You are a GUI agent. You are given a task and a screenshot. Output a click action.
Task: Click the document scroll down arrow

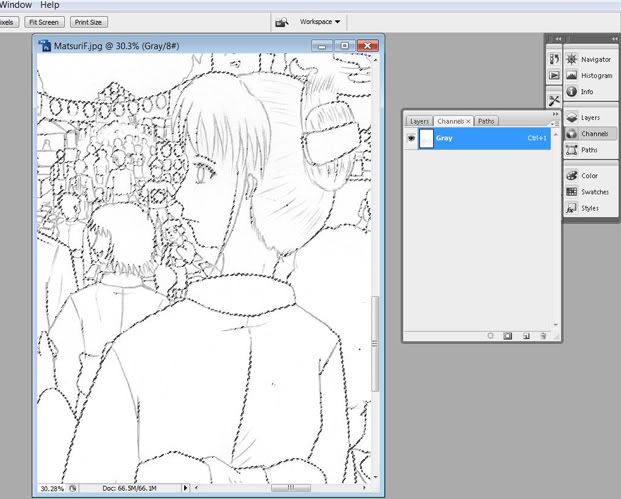point(375,478)
